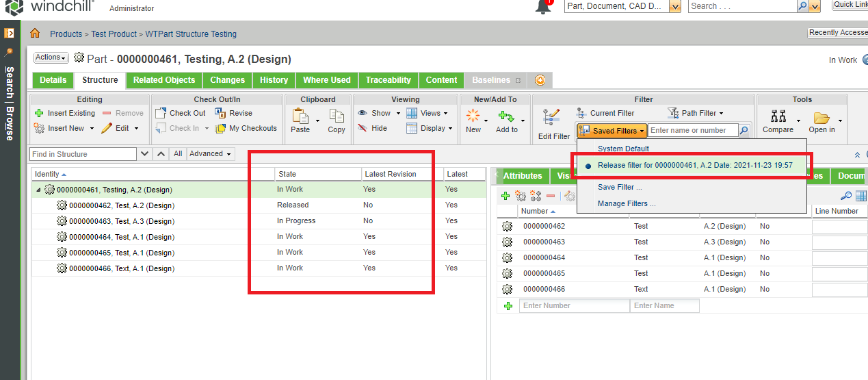Click the Insert Existing plus icon

point(39,113)
